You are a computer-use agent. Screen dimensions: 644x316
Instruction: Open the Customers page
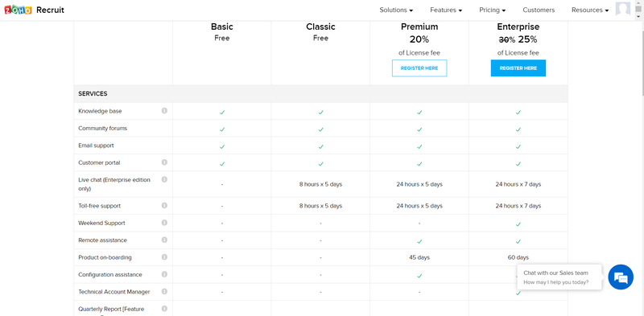pos(539,10)
